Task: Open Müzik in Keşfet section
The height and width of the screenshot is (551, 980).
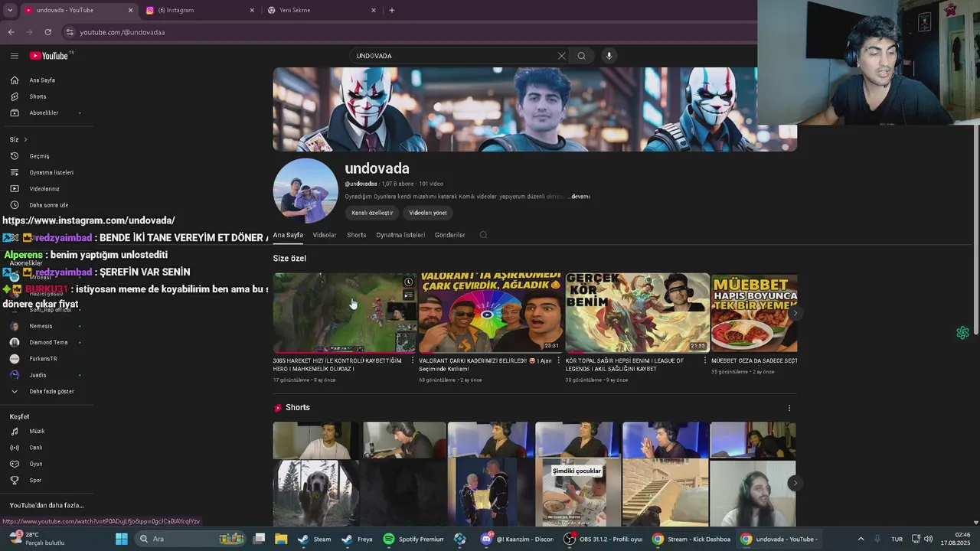Action: point(37,432)
